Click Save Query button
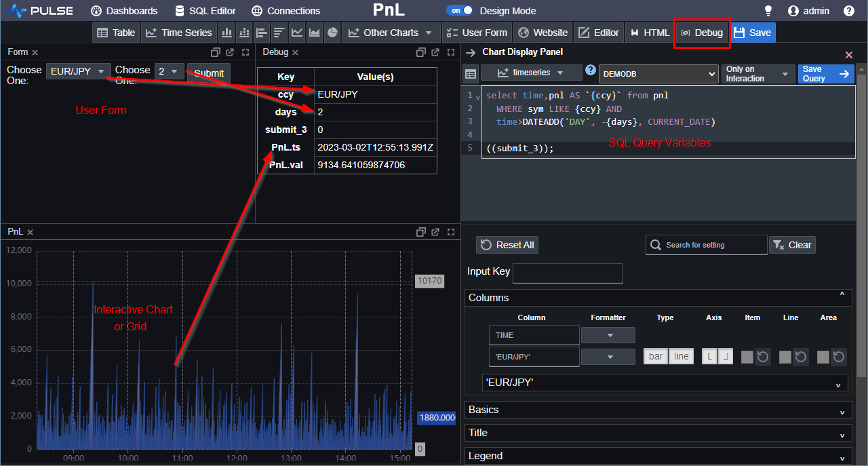868x466 pixels. 826,74
